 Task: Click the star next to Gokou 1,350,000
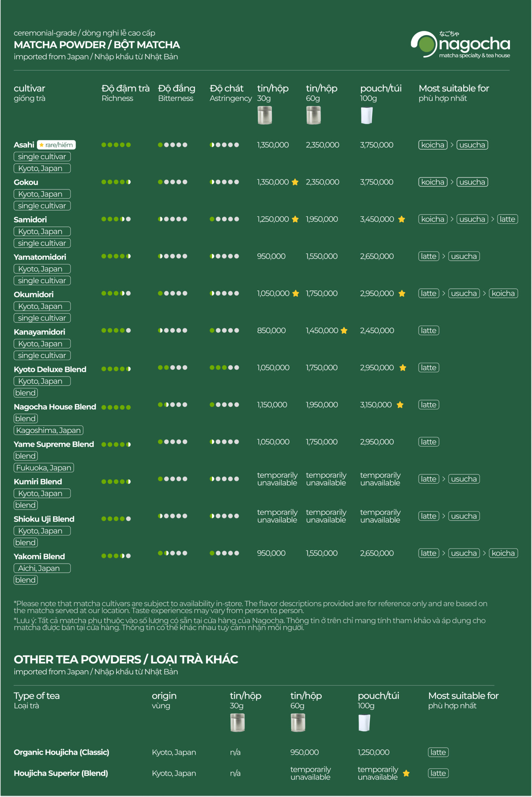[295, 182]
